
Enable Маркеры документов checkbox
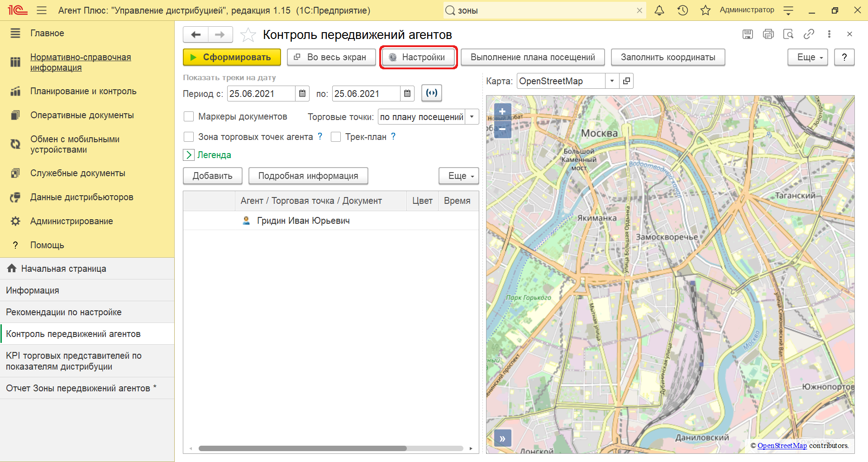pyautogui.click(x=189, y=116)
